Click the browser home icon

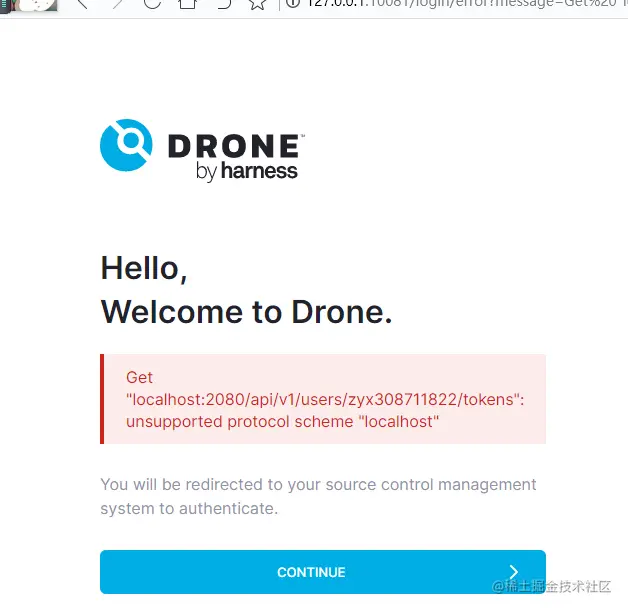187,3
